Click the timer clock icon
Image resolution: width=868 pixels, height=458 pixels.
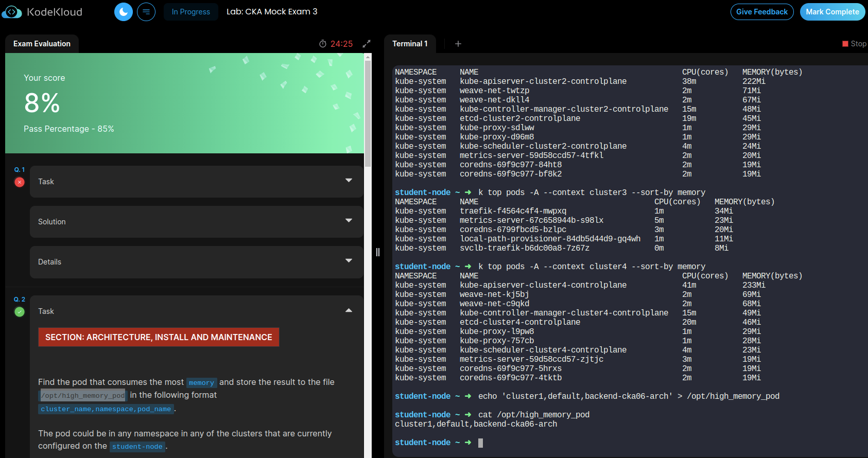pyautogui.click(x=323, y=44)
